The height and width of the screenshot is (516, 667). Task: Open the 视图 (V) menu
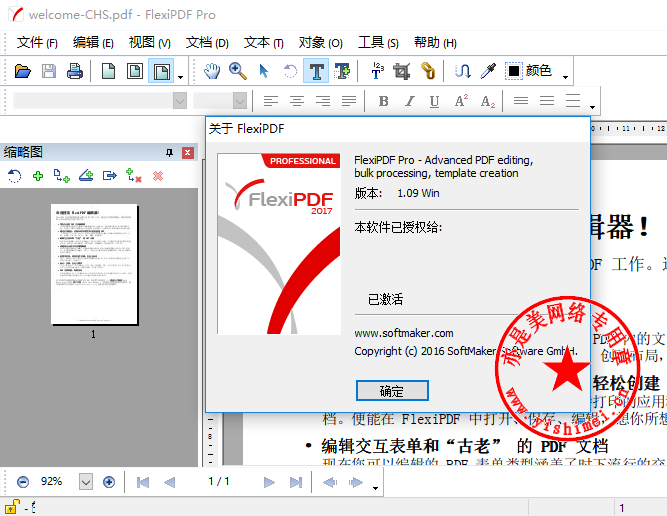click(x=150, y=43)
